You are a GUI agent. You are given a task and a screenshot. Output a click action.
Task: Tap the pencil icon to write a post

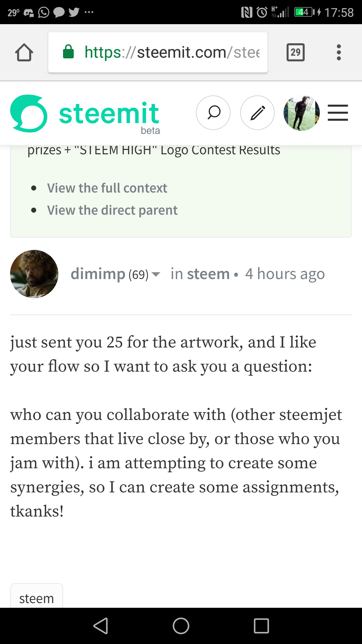(257, 113)
